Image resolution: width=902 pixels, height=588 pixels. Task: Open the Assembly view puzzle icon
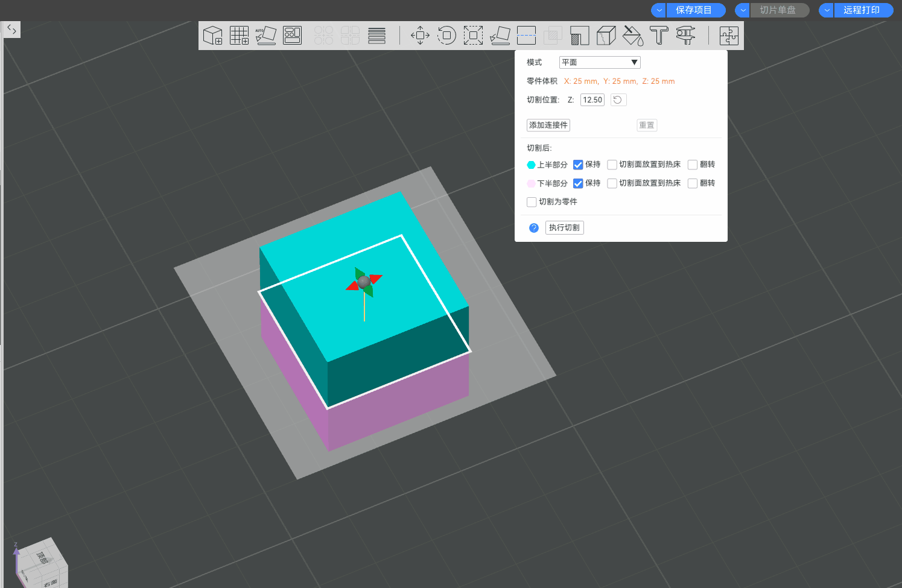coord(729,36)
